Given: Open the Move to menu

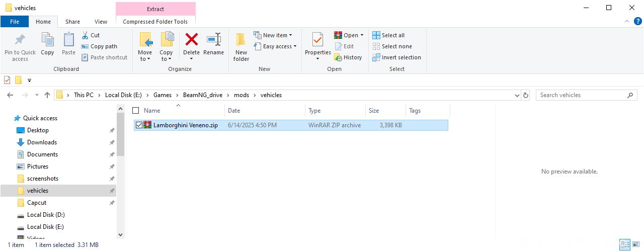Looking at the screenshot, I should (145, 47).
